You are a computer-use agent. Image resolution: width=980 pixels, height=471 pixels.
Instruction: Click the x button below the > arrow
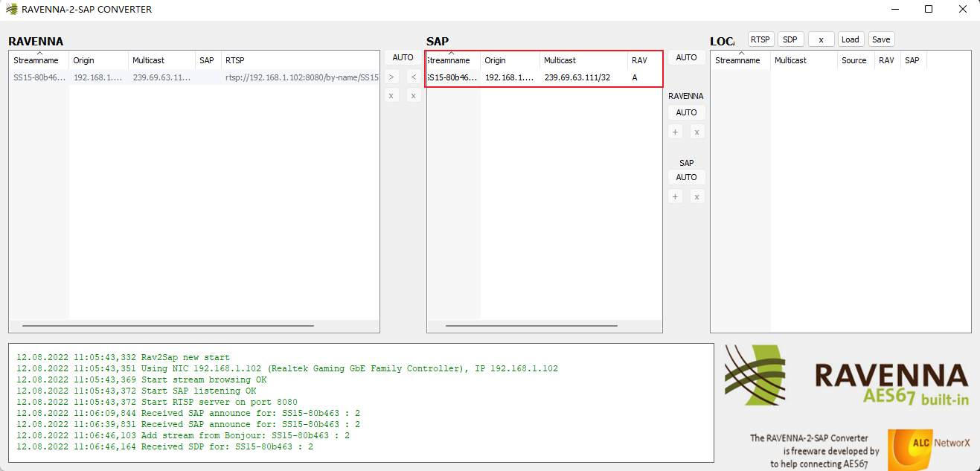[x=391, y=95]
